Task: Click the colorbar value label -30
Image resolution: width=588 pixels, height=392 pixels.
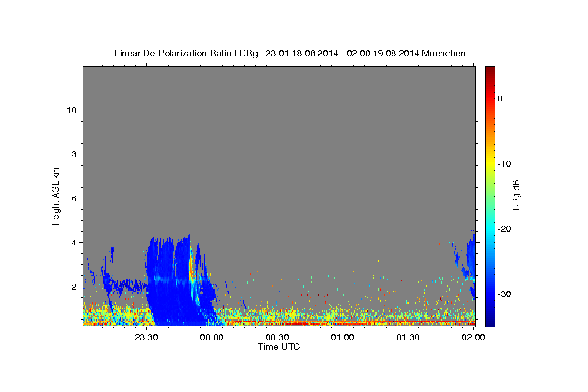Action: click(x=505, y=294)
